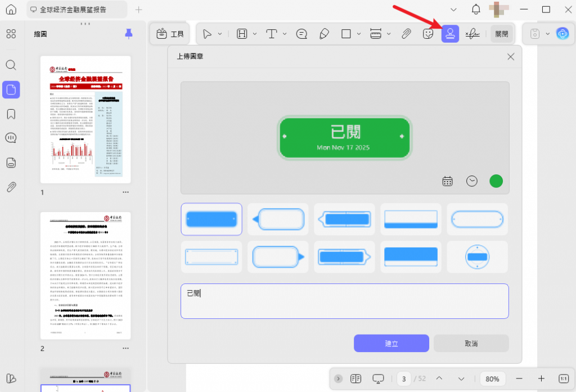This screenshot has width=576, height=392.
Task: Switch to 全球经济金融展望报告 tab
Action: coord(76,10)
